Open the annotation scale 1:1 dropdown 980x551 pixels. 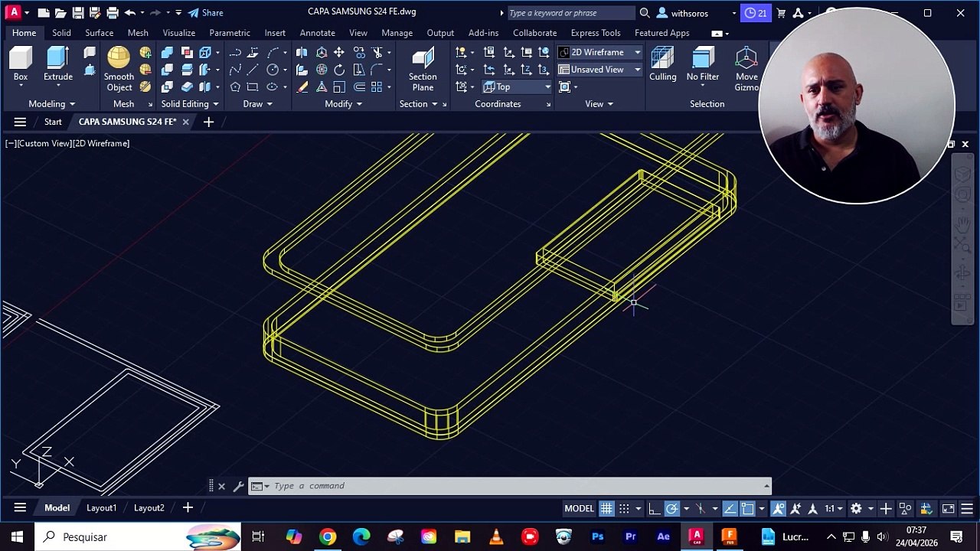pyautogui.click(x=833, y=508)
